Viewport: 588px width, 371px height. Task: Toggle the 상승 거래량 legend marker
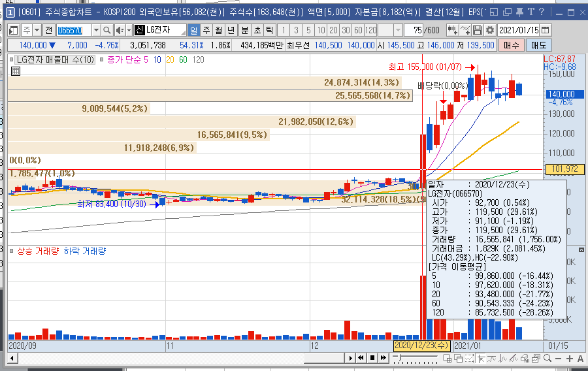[11, 251]
